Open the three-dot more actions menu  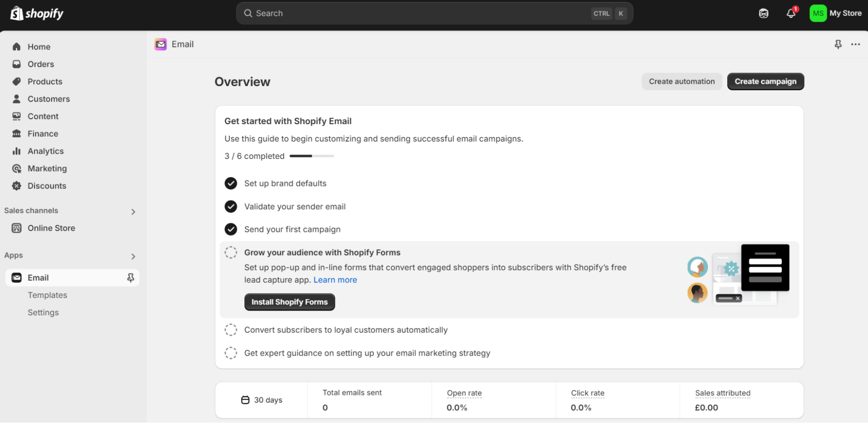tap(855, 44)
